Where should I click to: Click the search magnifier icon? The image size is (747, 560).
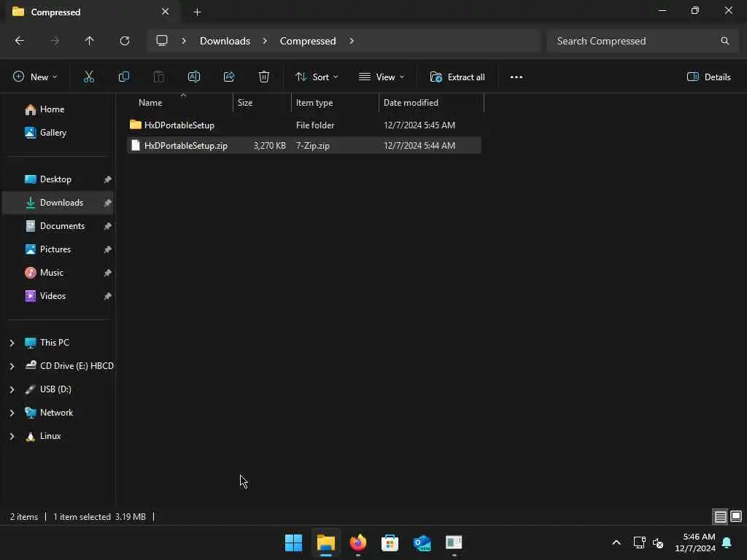pyautogui.click(x=724, y=41)
